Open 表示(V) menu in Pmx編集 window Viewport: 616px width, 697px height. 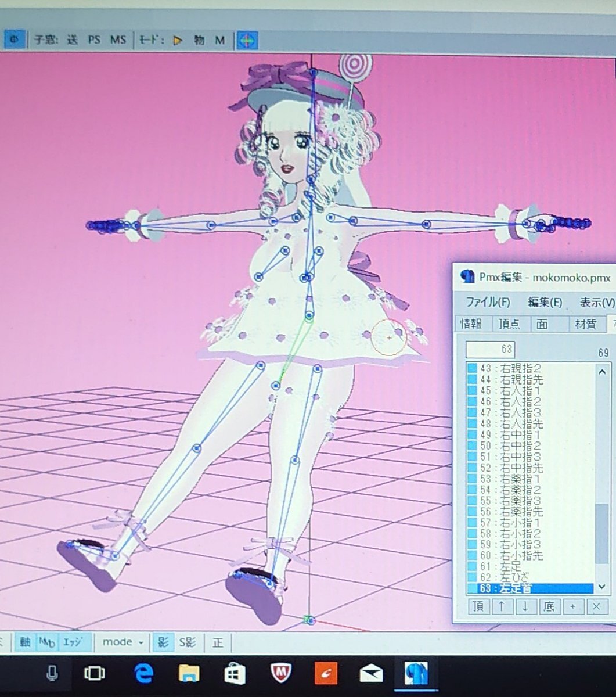coord(597,302)
